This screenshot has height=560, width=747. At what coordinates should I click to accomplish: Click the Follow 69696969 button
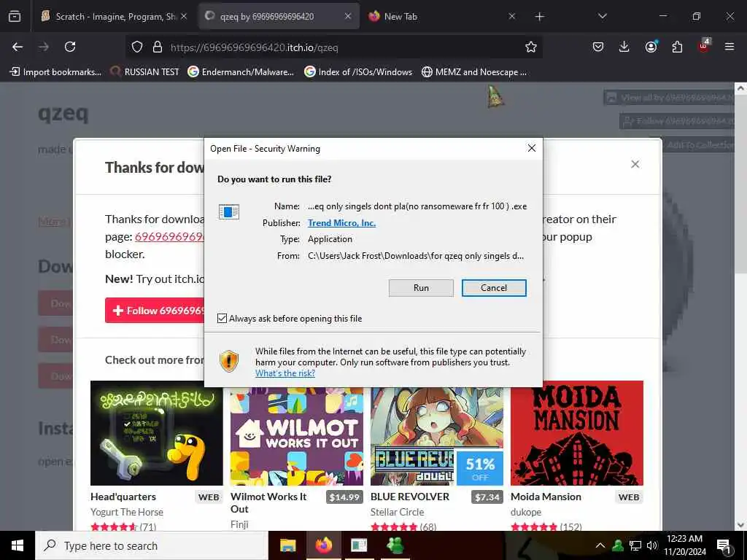tap(155, 311)
